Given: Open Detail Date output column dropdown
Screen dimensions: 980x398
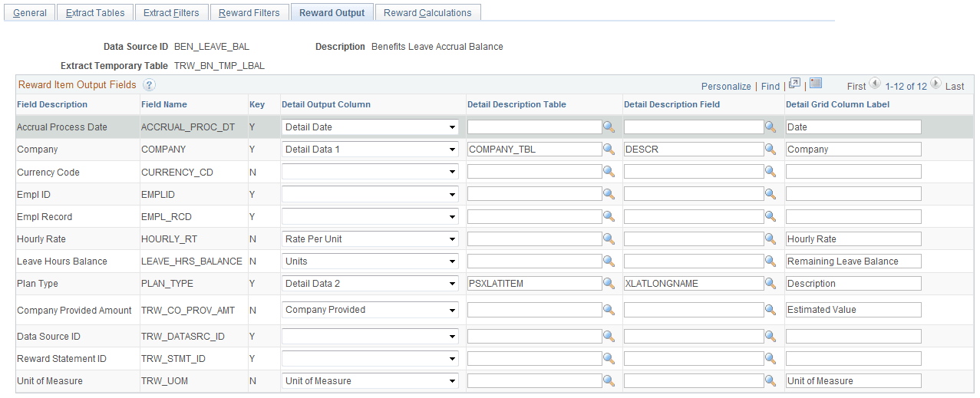Looking at the screenshot, I should pos(371,127).
